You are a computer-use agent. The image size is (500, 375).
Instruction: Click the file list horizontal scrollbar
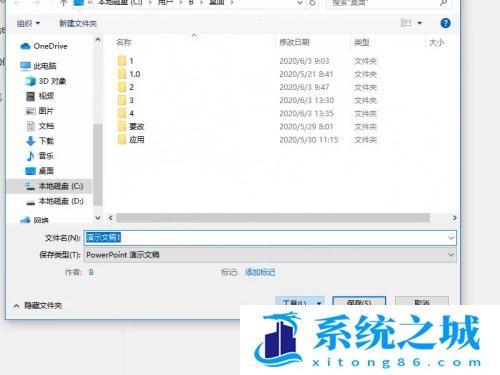tap(273, 218)
